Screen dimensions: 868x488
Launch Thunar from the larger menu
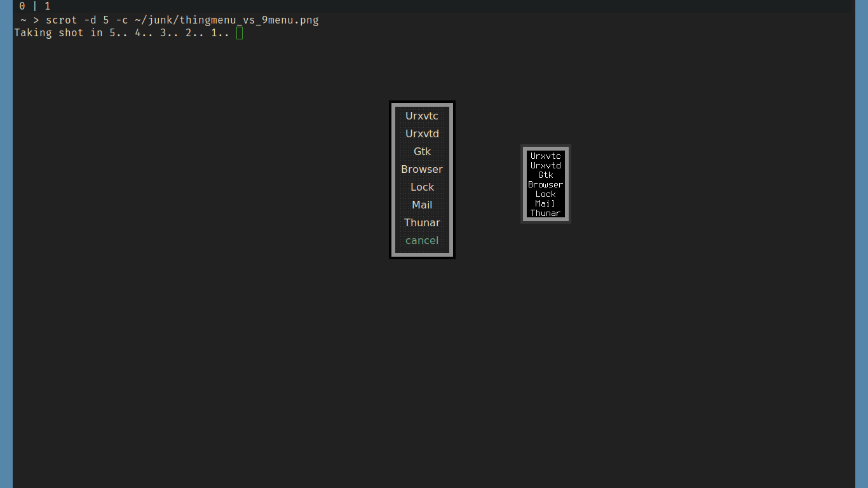422,222
